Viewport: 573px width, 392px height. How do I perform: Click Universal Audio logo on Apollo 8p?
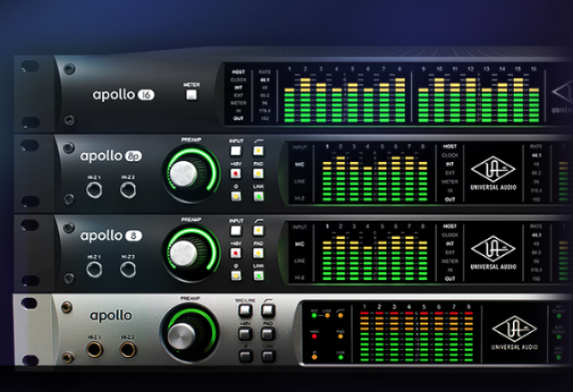coord(493,174)
